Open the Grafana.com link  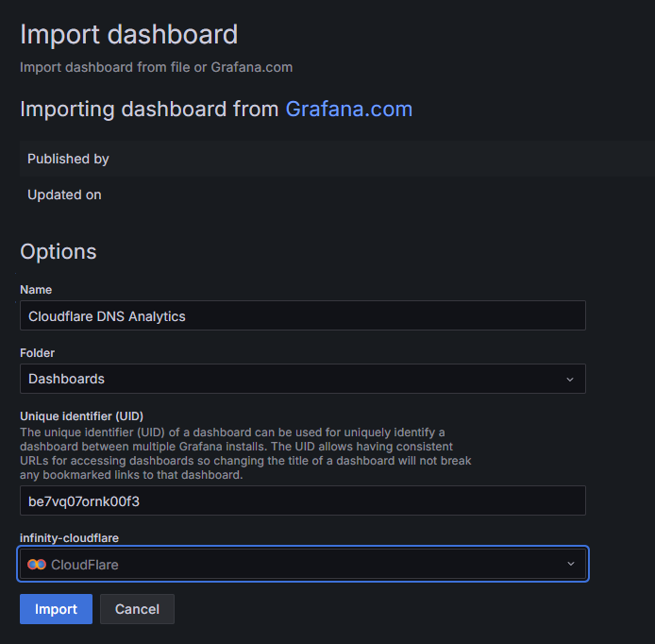coord(349,110)
